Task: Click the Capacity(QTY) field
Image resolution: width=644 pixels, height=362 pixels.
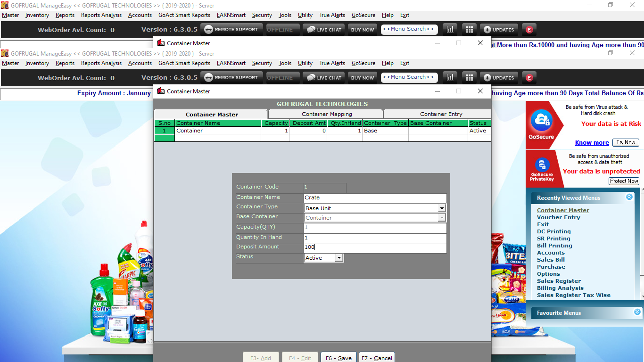Action: click(x=375, y=228)
